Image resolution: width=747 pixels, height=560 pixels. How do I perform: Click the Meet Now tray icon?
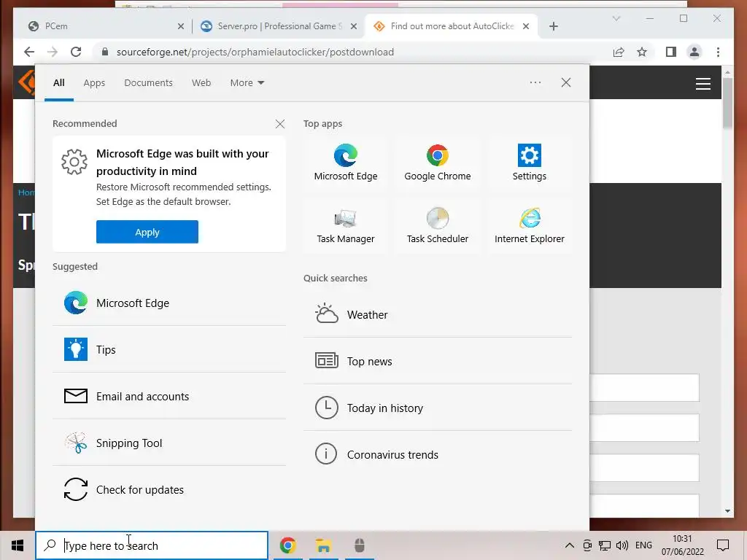pos(587,545)
